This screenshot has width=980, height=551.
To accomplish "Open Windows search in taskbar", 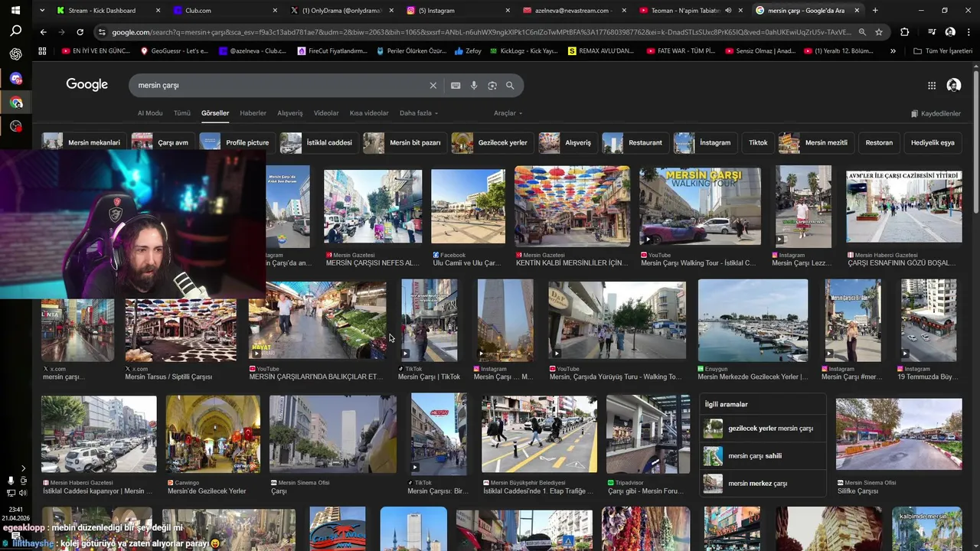I will 15,31.
